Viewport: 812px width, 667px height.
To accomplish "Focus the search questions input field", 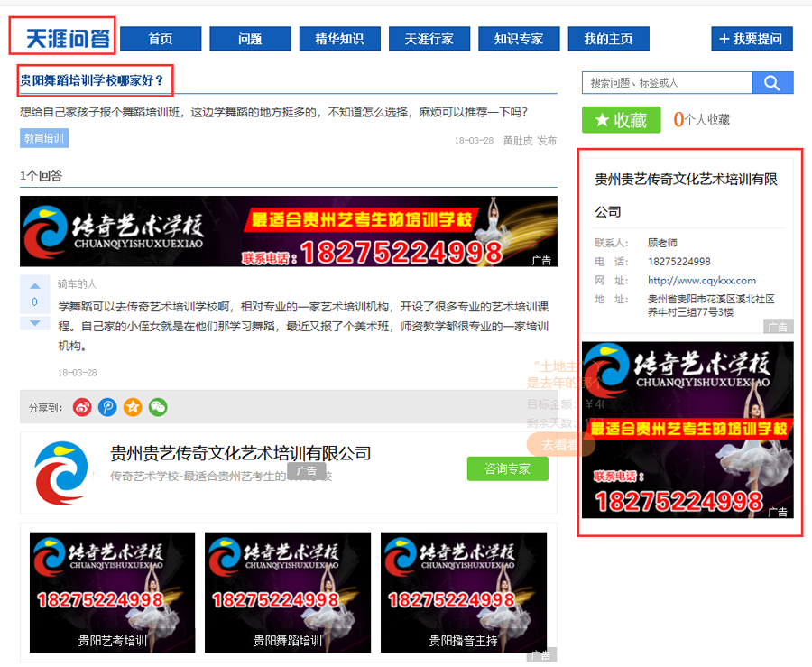I will click(667, 83).
